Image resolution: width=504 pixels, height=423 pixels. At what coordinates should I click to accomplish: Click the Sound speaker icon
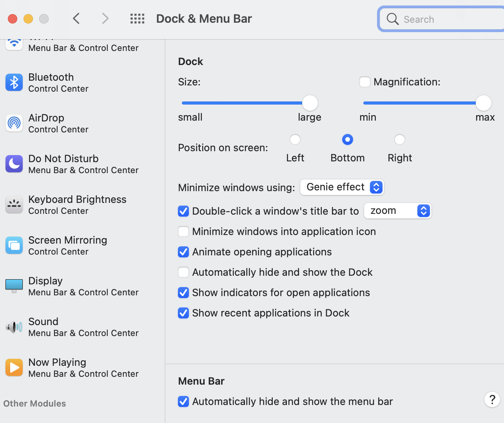coord(14,327)
